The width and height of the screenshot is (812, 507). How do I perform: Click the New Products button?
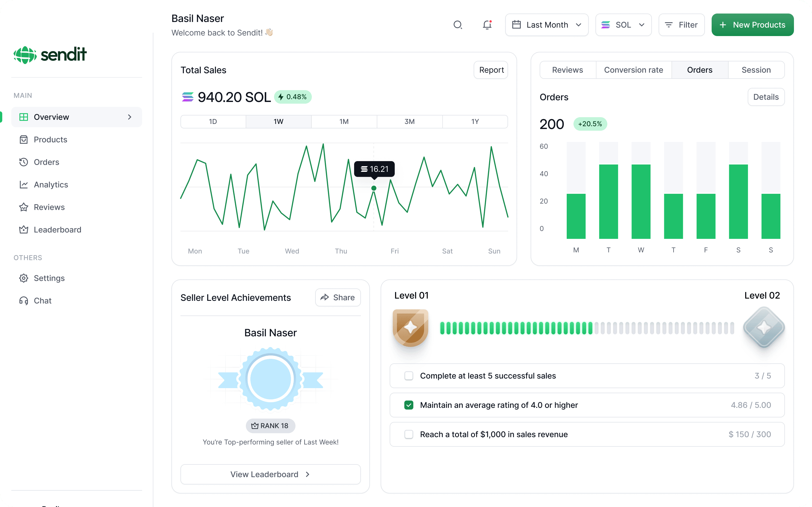[x=752, y=25]
